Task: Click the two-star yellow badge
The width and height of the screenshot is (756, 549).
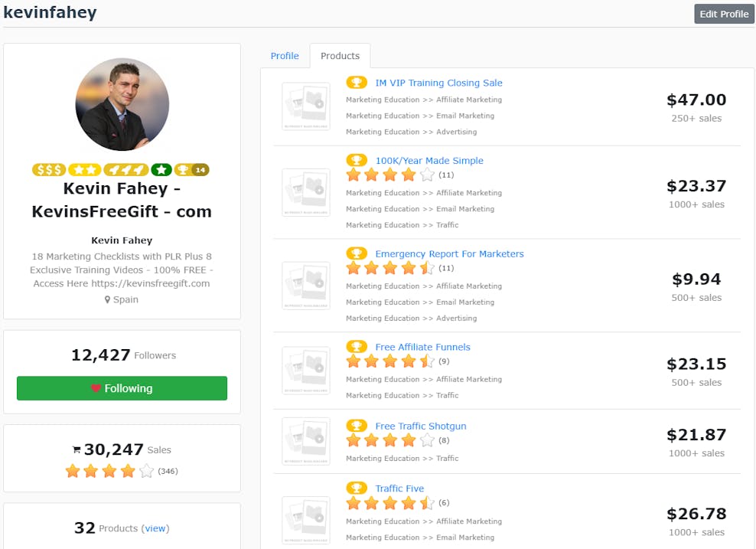Action: pos(84,170)
